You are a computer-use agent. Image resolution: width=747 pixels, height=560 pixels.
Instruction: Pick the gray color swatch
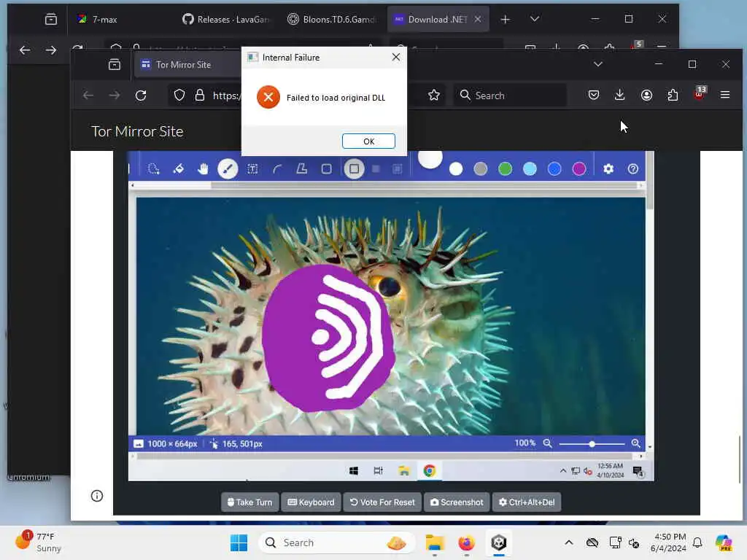481,168
